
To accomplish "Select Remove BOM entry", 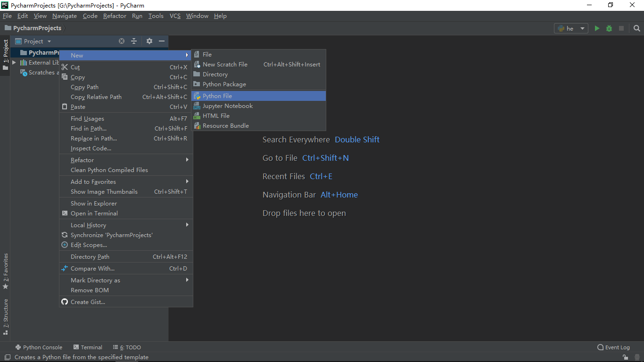I will 126,290.
